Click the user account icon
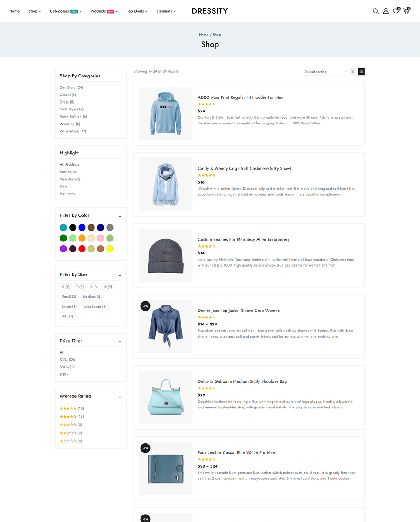The width and height of the screenshot is (420, 522). point(386,11)
